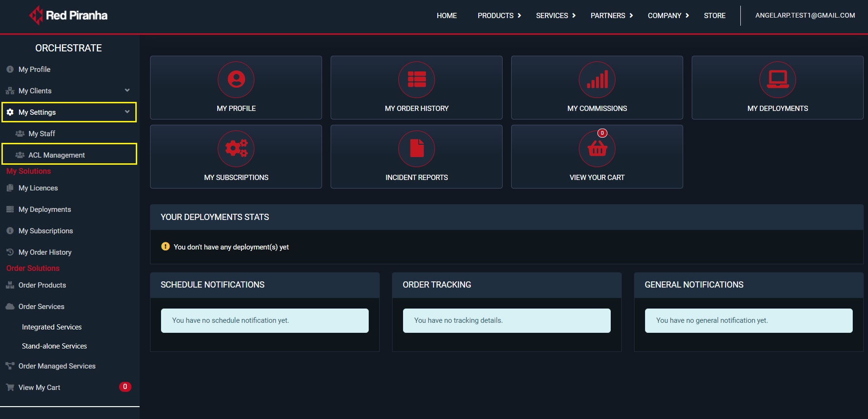Open the MY PROFILE dashboard card
This screenshot has width=868, height=419.
[236, 88]
